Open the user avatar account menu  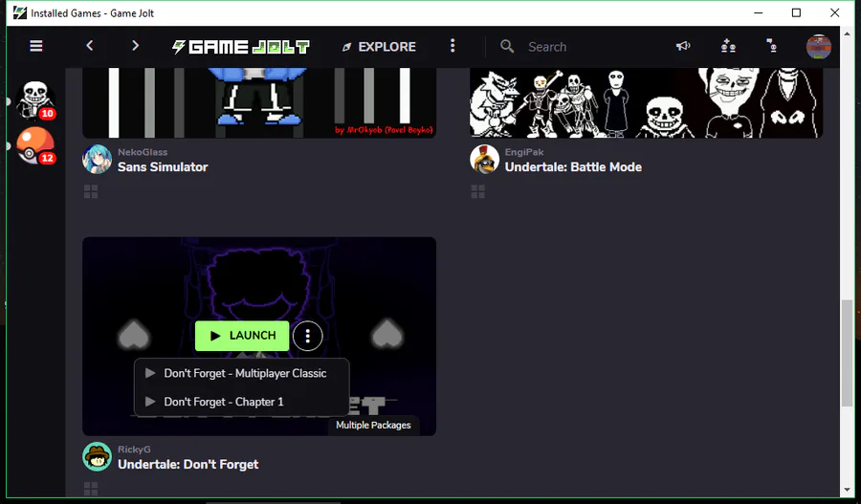point(818,47)
